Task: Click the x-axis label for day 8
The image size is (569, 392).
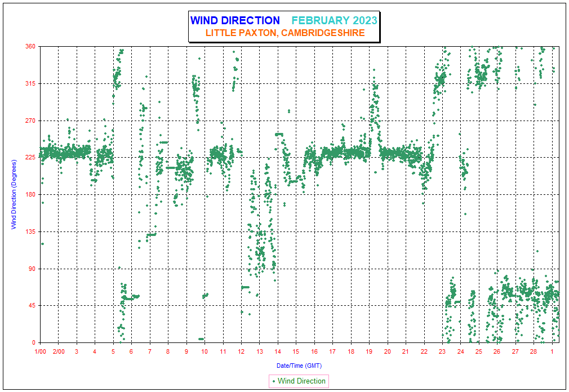Action: [x=168, y=351]
